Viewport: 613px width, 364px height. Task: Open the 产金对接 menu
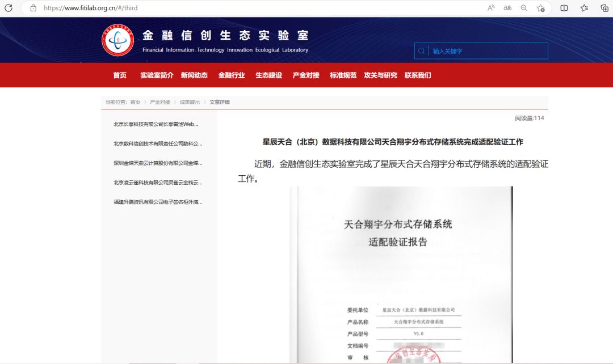(x=306, y=75)
